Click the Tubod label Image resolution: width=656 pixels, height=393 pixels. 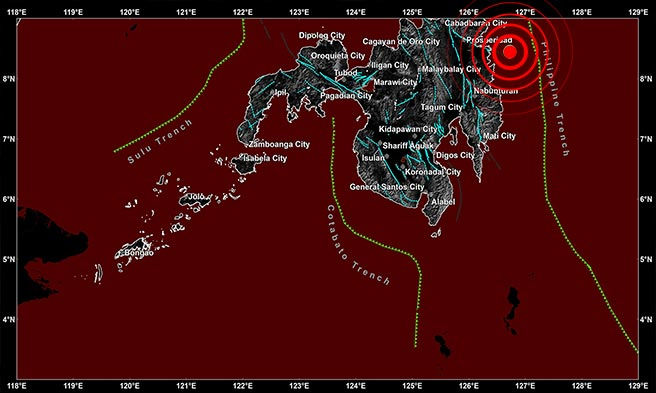point(346,73)
